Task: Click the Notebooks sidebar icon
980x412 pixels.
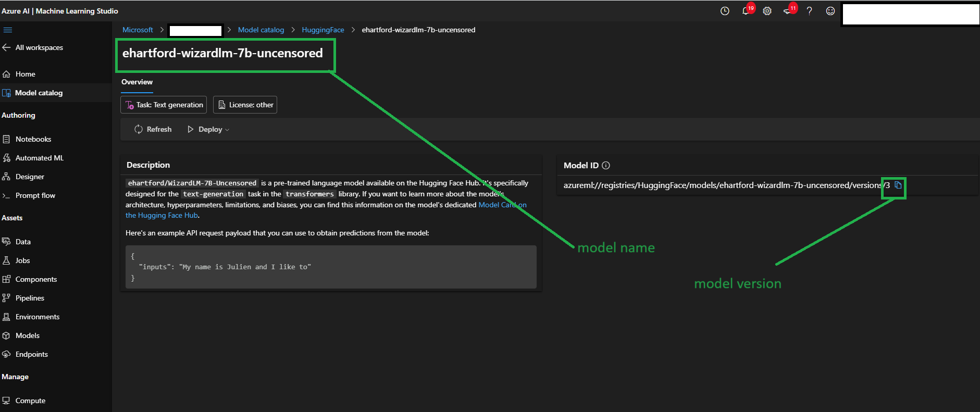Action: pyautogui.click(x=6, y=139)
